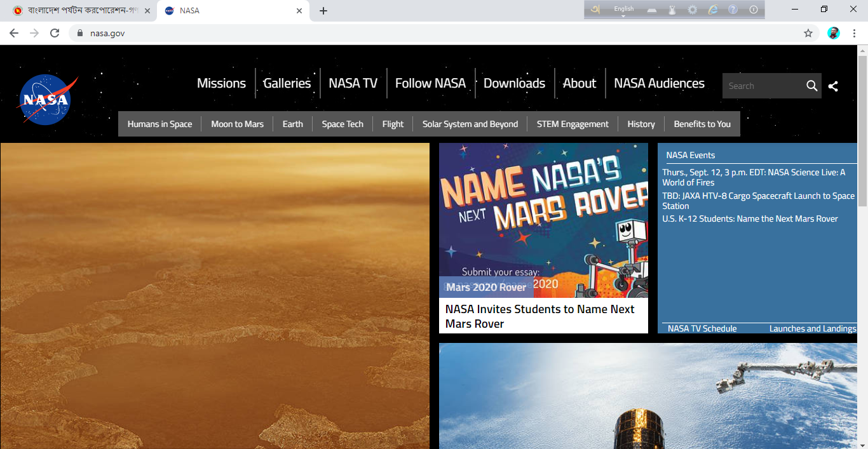This screenshot has width=868, height=449.
Task: Click the scrollbar up arrow
Action: pyautogui.click(x=862, y=50)
